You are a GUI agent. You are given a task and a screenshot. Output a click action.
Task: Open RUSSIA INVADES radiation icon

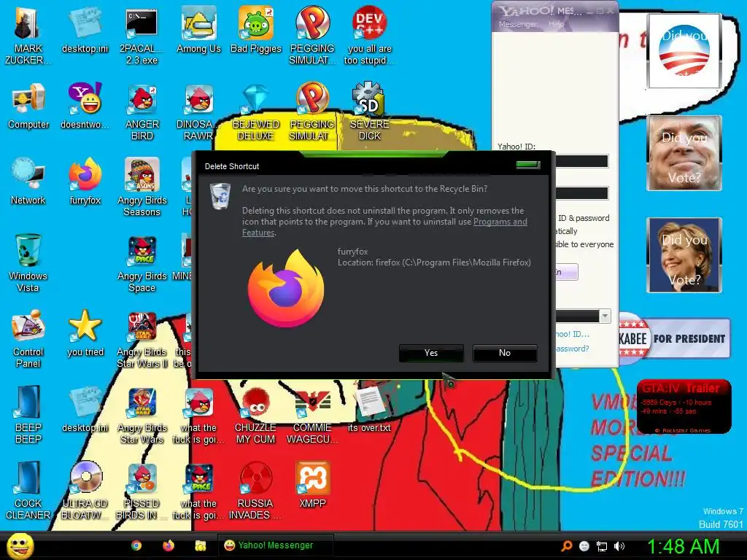coord(255,490)
